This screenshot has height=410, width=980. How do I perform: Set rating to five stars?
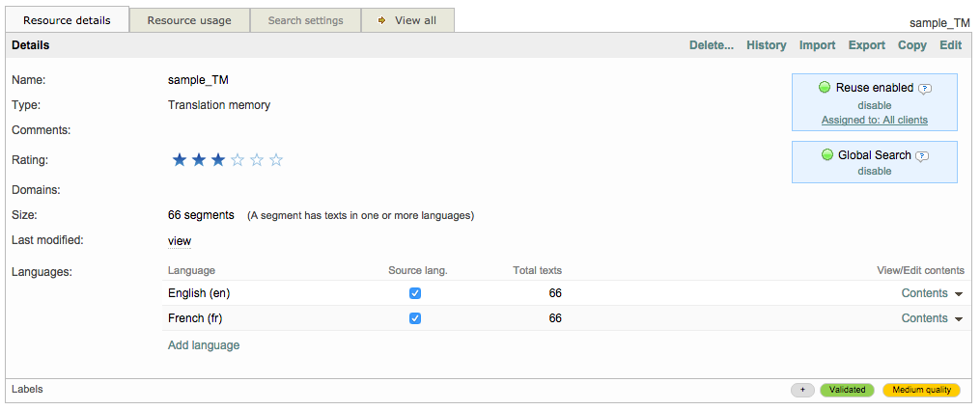(x=276, y=160)
